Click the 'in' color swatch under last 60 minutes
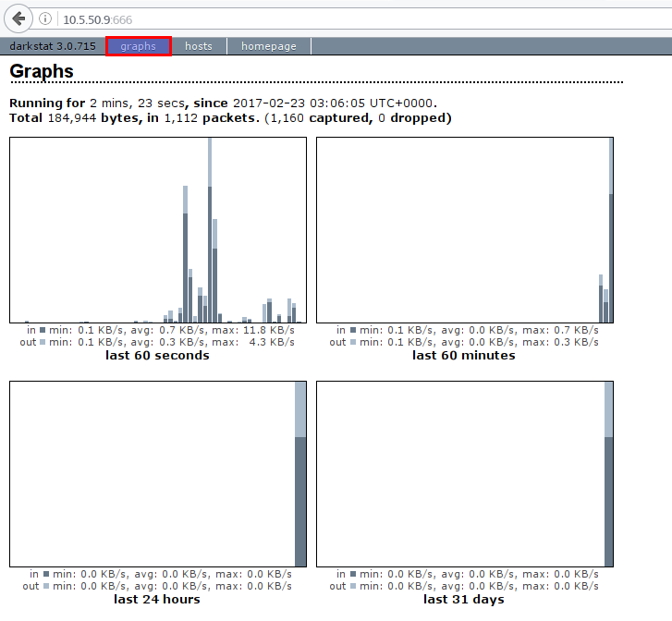This screenshot has height=621, width=672. coord(353,330)
